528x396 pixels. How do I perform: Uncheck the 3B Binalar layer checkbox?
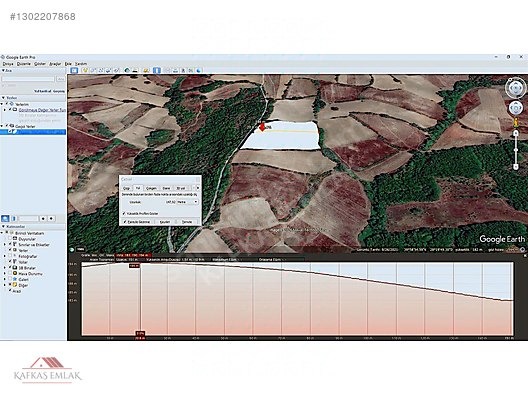point(10,268)
